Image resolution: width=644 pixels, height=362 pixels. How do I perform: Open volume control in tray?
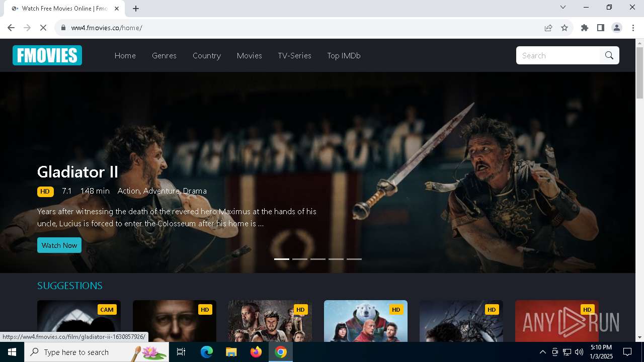(579, 352)
